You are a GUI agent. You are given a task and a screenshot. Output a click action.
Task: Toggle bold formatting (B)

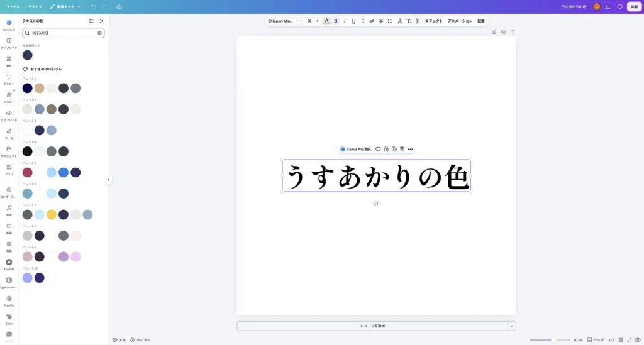point(336,21)
